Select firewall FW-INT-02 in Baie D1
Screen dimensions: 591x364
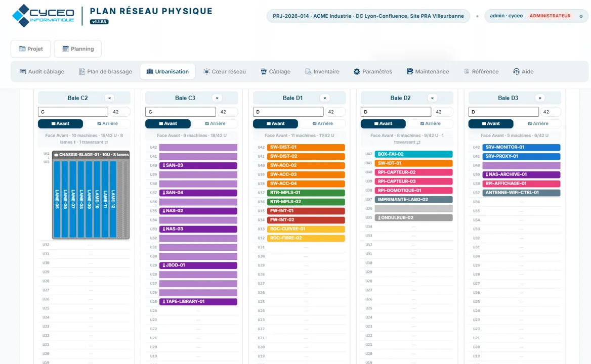pos(306,220)
